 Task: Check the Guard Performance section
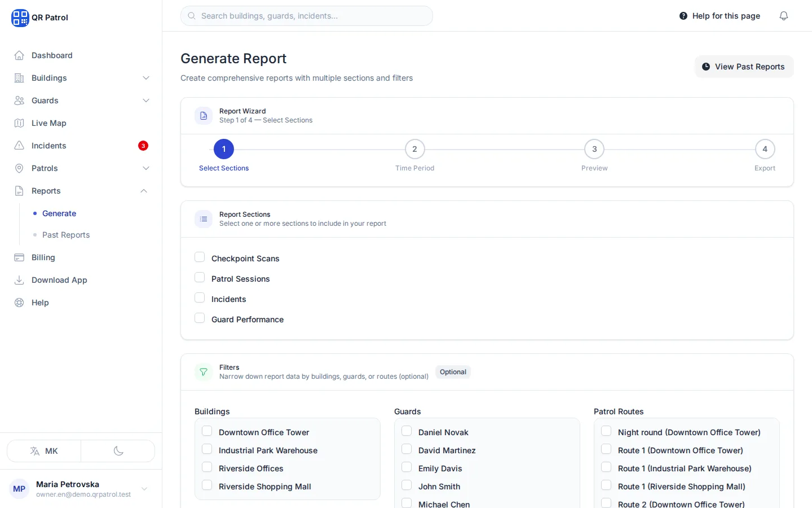(200, 318)
